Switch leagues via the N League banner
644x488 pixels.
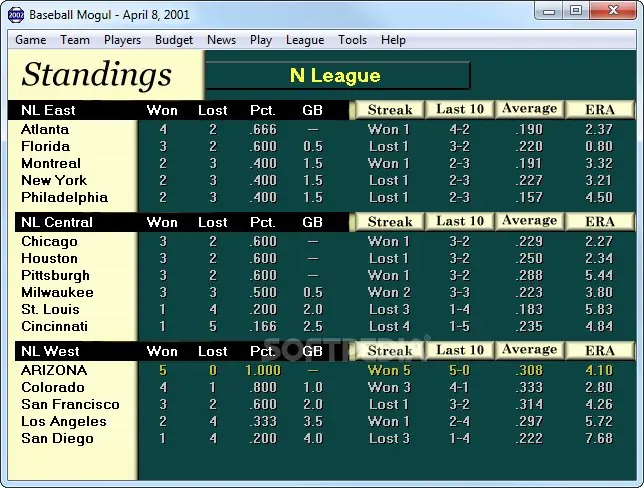(x=338, y=75)
